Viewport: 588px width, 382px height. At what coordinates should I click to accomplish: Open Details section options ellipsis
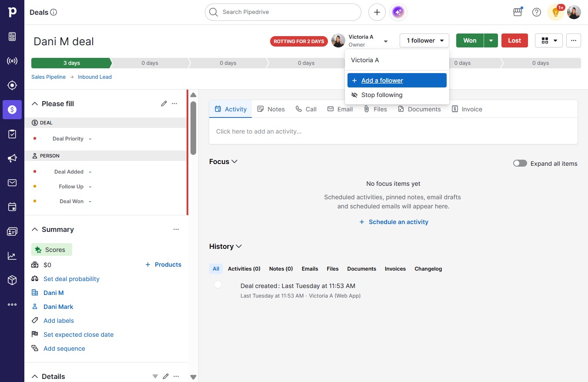click(176, 376)
